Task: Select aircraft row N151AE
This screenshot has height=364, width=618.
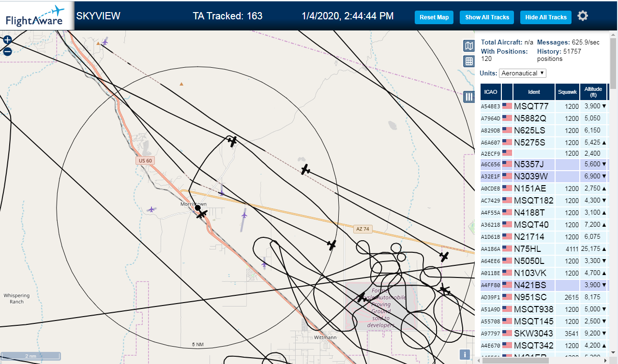Action: tap(544, 189)
